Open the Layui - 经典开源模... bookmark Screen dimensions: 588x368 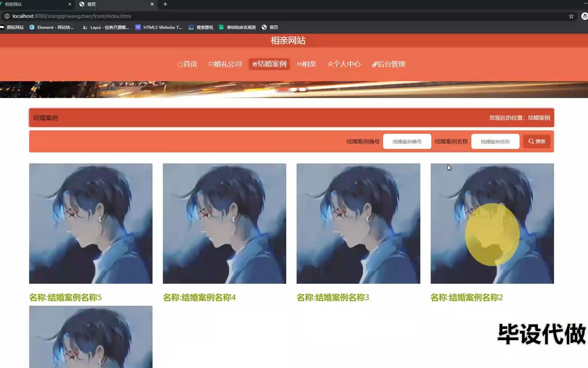[x=106, y=27]
